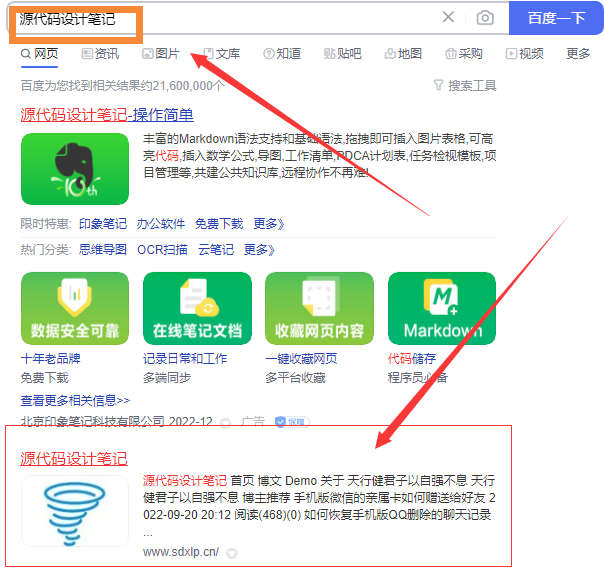Select the 知道 tab
Image resolution: width=604 pixels, height=571 pixels.
pos(282,54)
